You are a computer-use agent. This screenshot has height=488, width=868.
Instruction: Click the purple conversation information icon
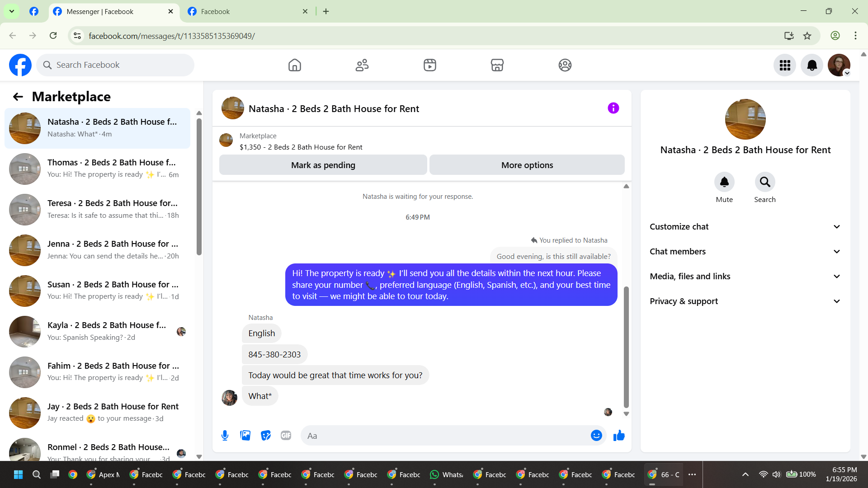tap(613, 108)
